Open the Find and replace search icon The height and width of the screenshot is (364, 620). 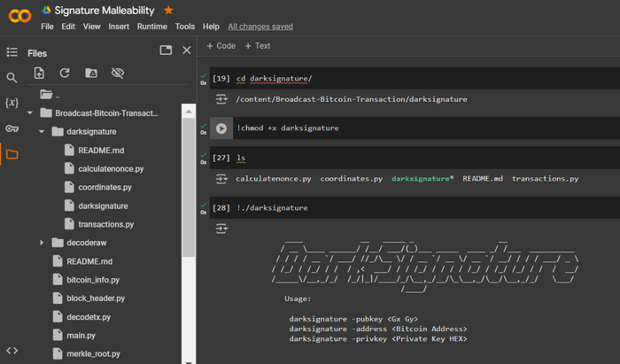(12, 78)
